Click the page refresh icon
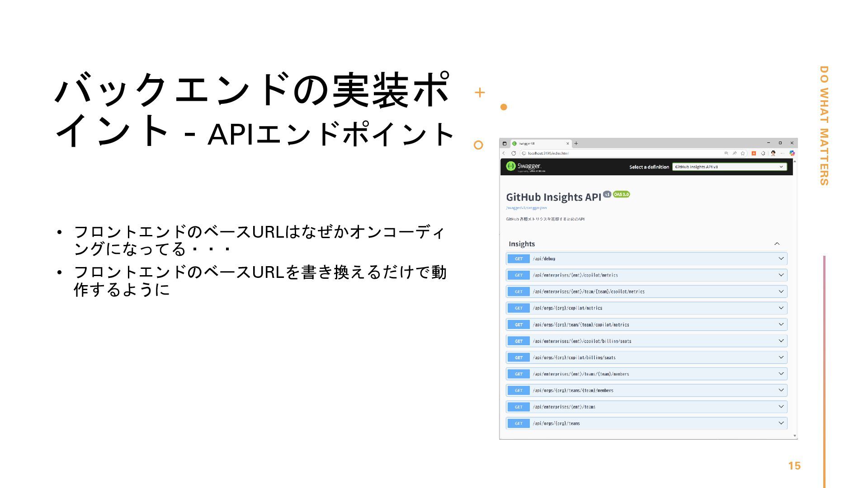868x488 pixels. (x=514, y=153)
